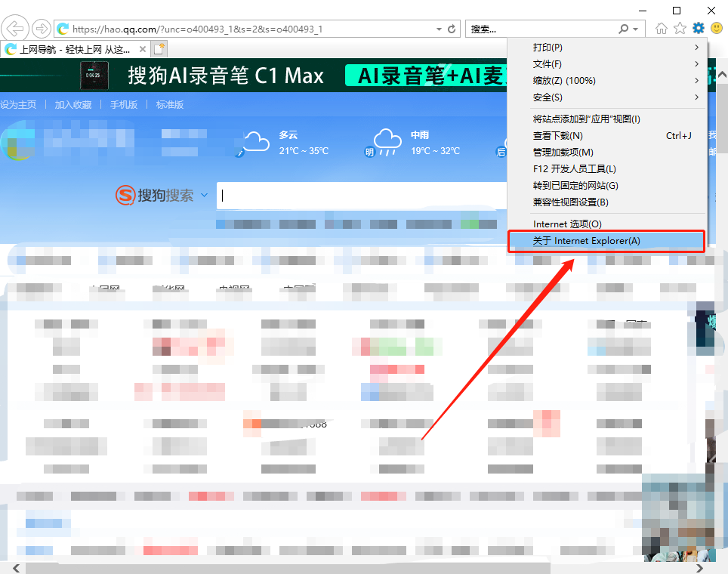728x574 pixels.
Task: Refresh the page with the reload icon
Action: click(x=452, y=29)
